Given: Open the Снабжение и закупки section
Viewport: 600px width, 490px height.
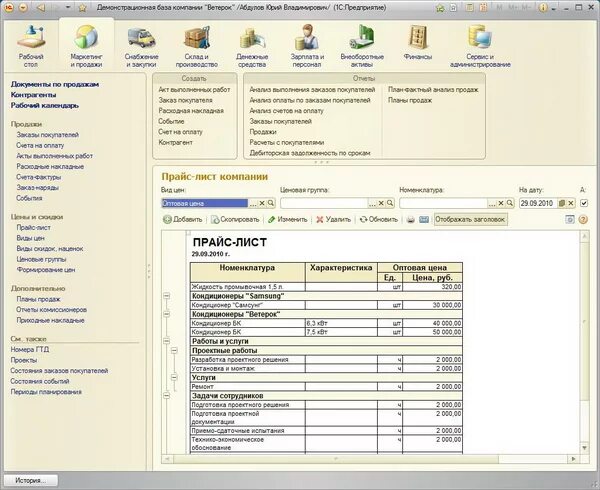Looking at the screenshot, I should [141, 46].
